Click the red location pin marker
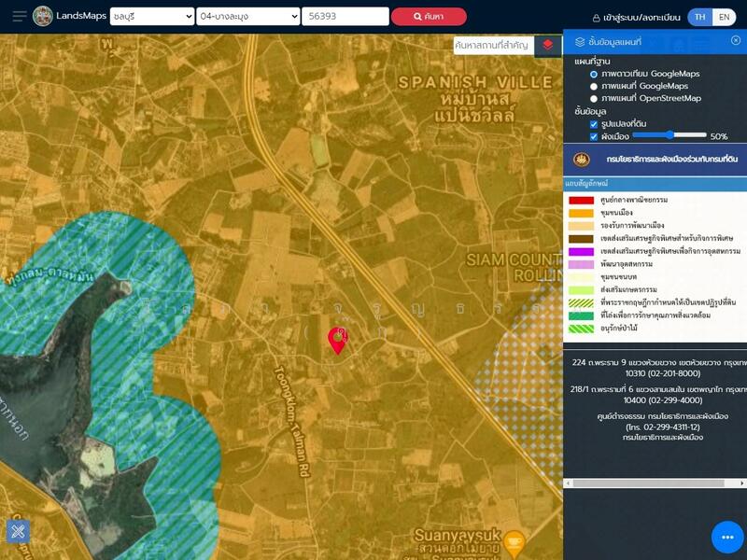 tap(337, 341)
